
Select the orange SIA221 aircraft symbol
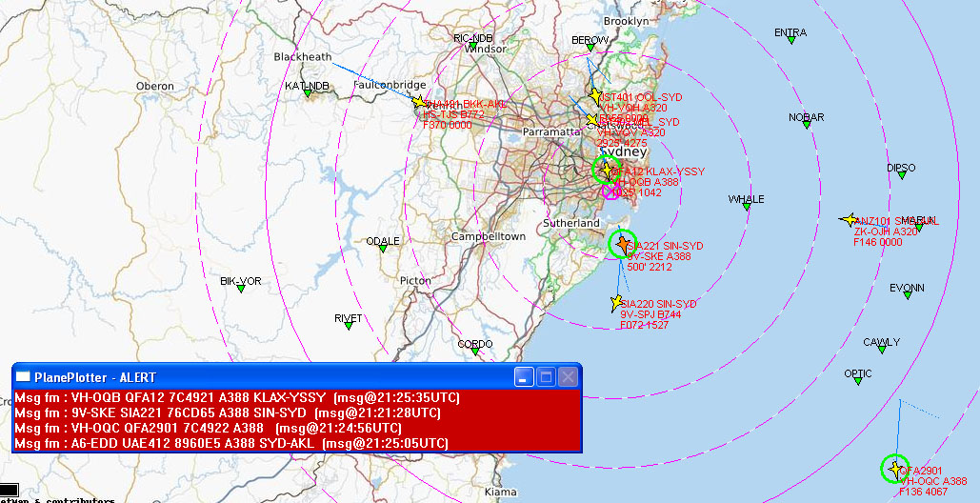pos(623,244)
